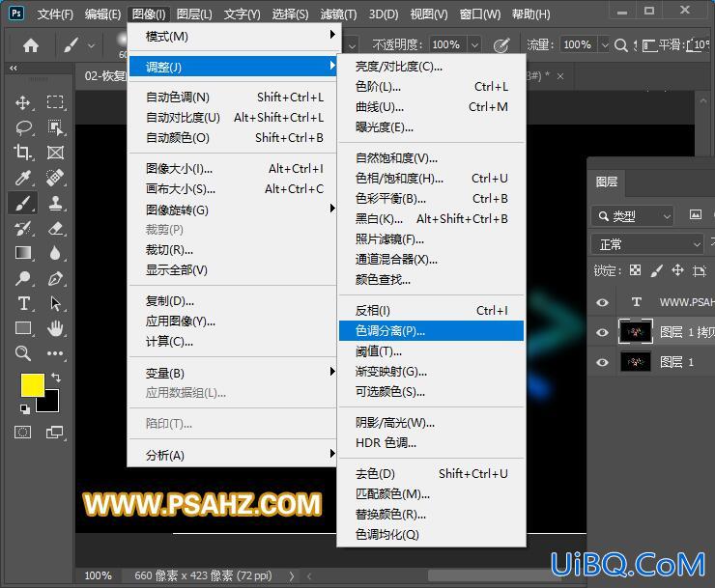Viewport: 715px width, 588px height.
Task: Select the 图层 1 layer thumbnail
Action: pos(635,362)
